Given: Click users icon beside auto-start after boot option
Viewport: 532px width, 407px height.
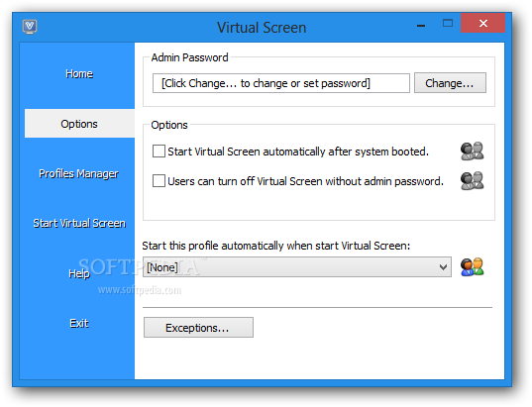Looking at the screenshot, I should pos(472,151).
